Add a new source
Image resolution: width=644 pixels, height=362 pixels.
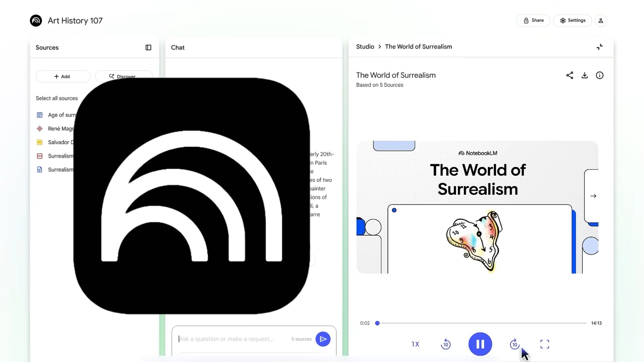click(63, 76)
